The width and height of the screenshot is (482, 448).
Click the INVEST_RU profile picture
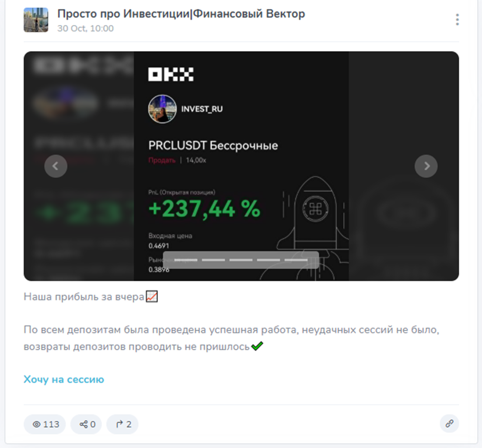(162, 109)
